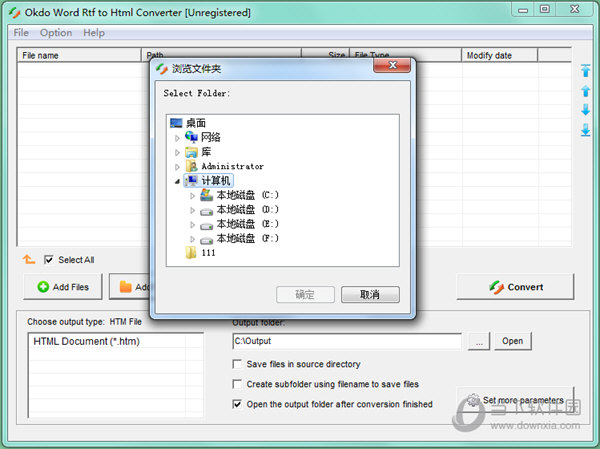Click the Administrator user folder icon
This screenshot has width=600, height=449.
click(x=191, y=166)
